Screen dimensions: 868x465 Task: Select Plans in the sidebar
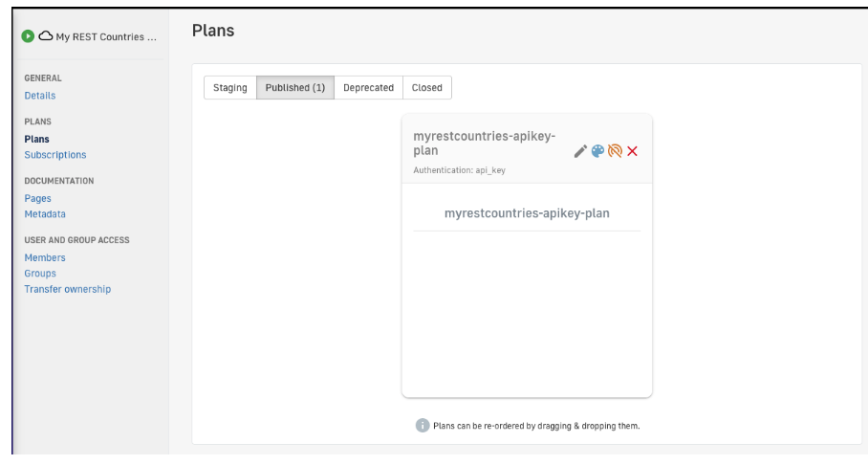[37, 140]
